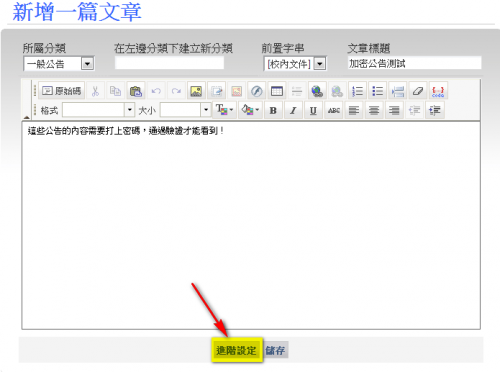500x372 pixels.
Task: Open the 所屬分類 category dropdown
Action: [x=87, y=64]
